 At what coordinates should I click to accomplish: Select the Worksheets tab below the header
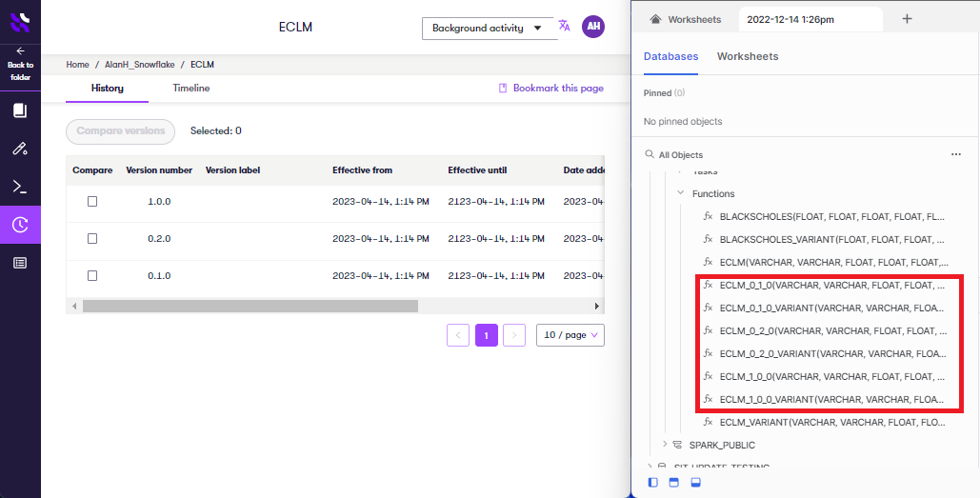tap(748, 56)
